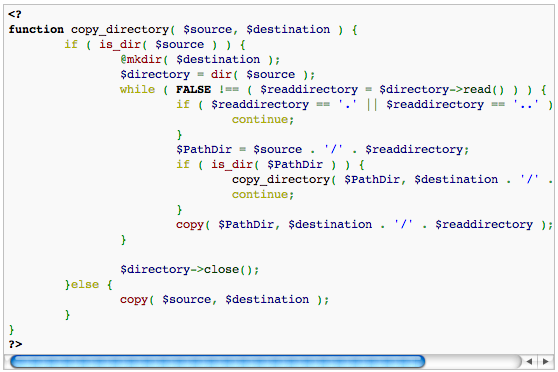The image size is (558, 372).
Task: Click the '$directory->read()' call
Action: click(442, 89)
